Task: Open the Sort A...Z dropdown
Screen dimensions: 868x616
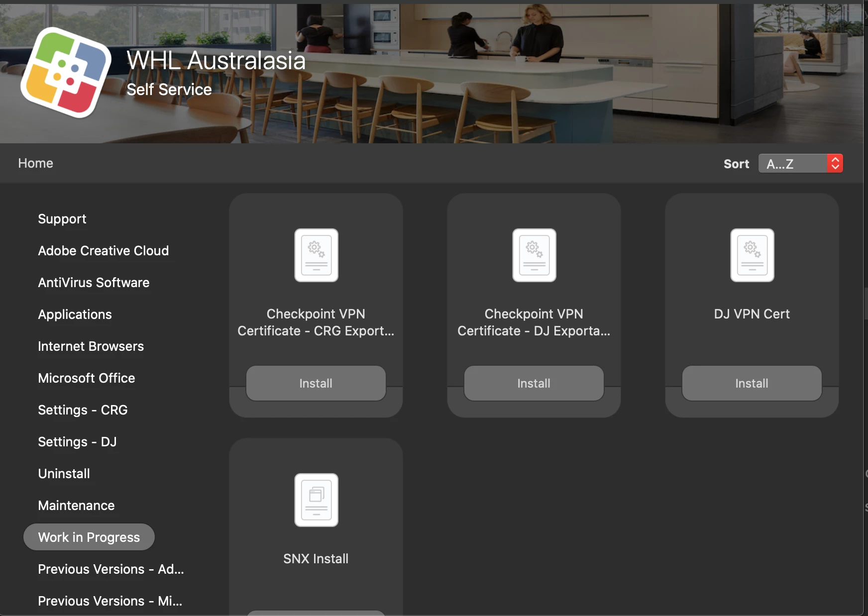Action: point(800,164)
